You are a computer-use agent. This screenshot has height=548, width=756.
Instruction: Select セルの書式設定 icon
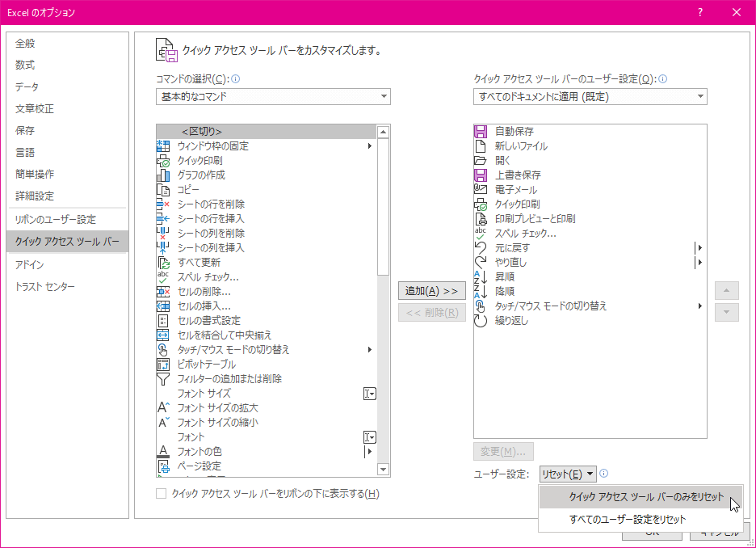pos(163,321)
